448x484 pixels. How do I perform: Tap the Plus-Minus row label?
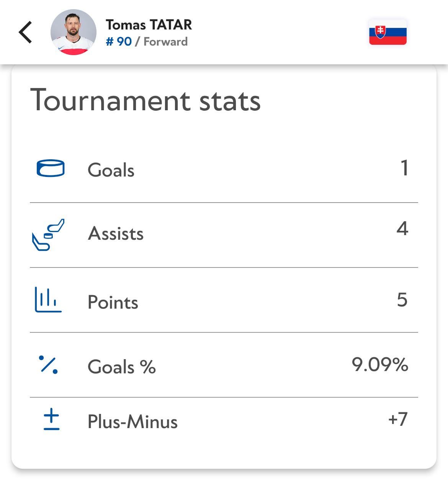tap(132, 422)
